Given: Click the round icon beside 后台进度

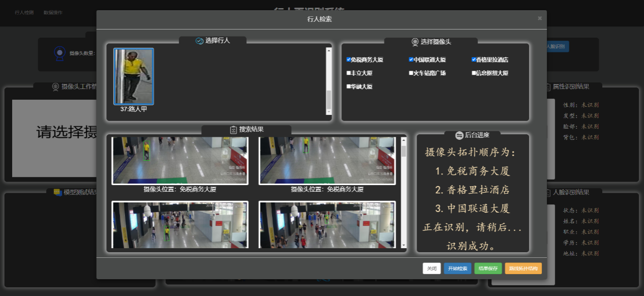Looking at the screenshot, I should (x=459, y=135).
